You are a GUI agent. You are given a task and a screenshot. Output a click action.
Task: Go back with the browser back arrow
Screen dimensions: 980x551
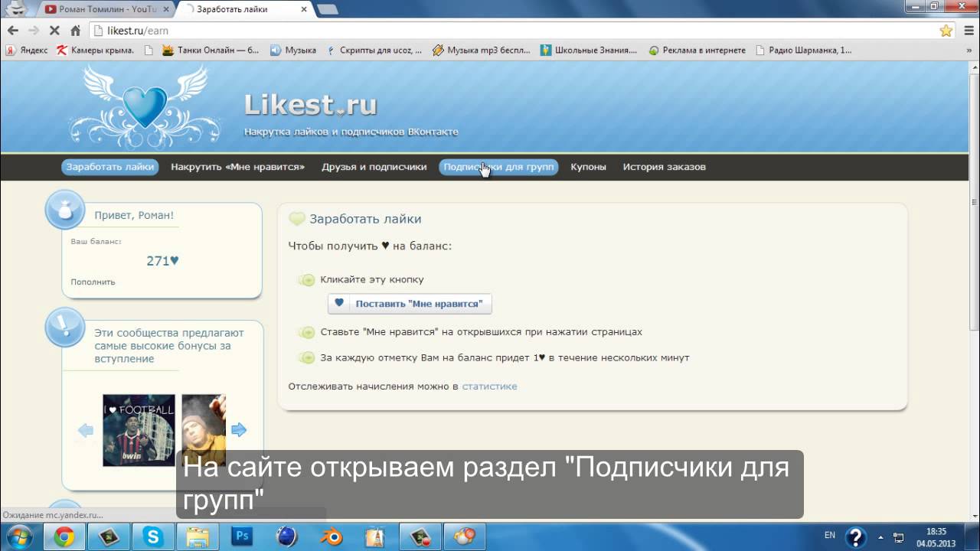click(12, 31)
